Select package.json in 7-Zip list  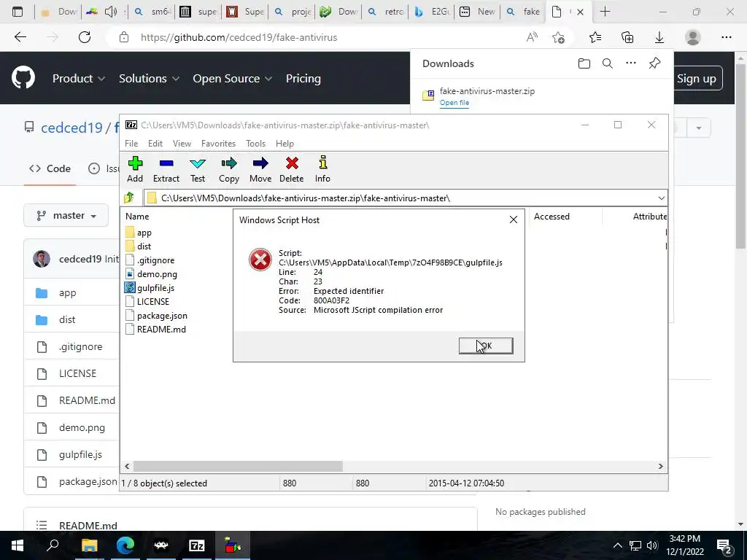156,315
